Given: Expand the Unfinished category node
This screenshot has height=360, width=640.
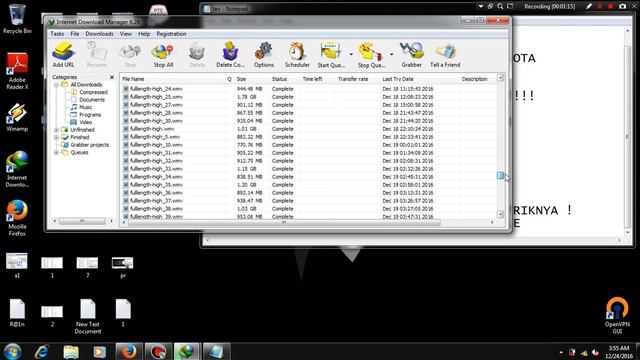Looking at the screenshot, I should 56,130.
